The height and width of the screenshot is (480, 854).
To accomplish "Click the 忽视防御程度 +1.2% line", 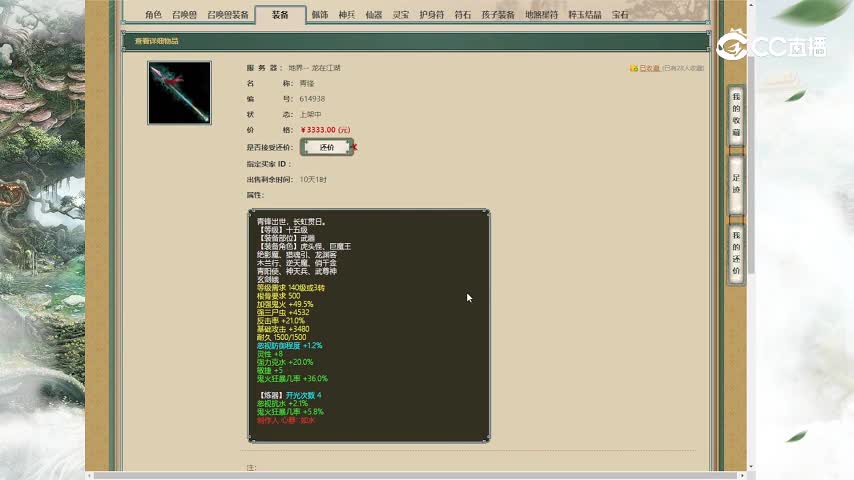I will (x=289, y=345).
